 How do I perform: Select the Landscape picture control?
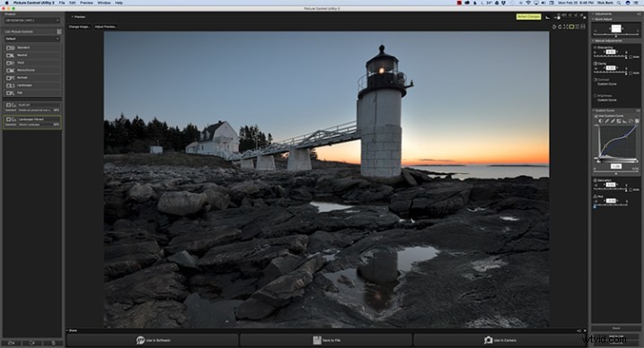tap(32, 85)
